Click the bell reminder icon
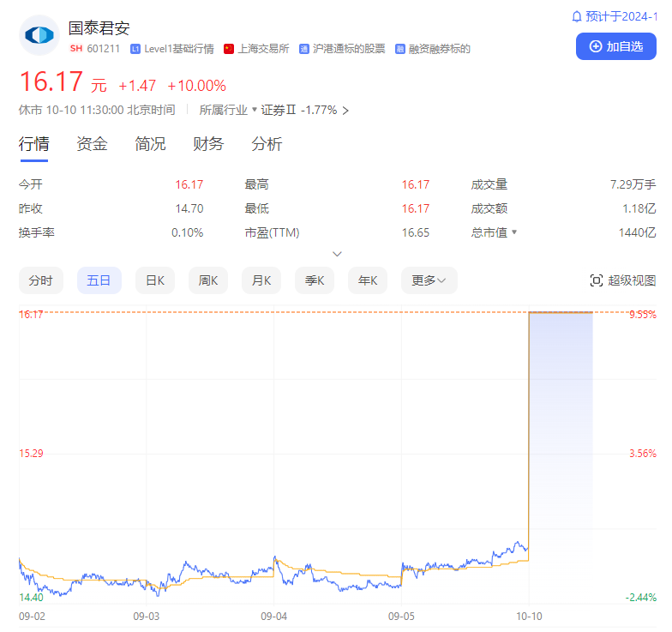 coord(577,16)
